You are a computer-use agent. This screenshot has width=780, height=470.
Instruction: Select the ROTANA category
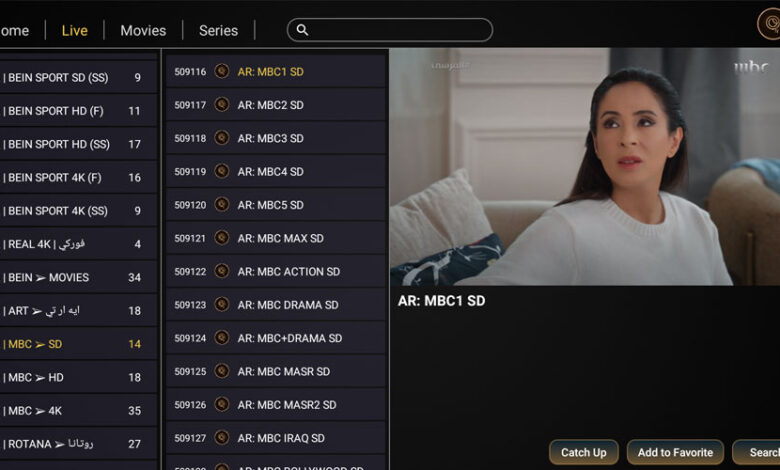tap(79, 444)
